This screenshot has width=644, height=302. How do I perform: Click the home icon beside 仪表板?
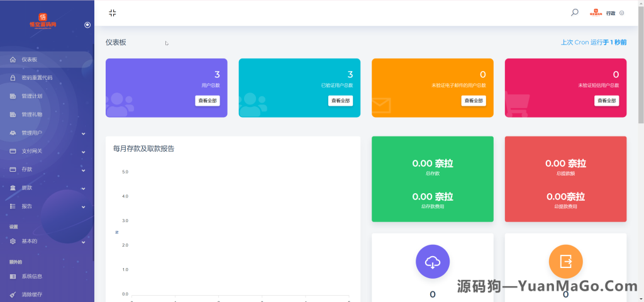13,60
